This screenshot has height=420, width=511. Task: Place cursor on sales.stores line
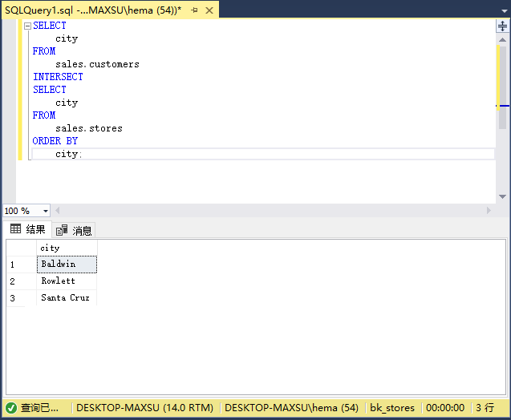point(89,128)
